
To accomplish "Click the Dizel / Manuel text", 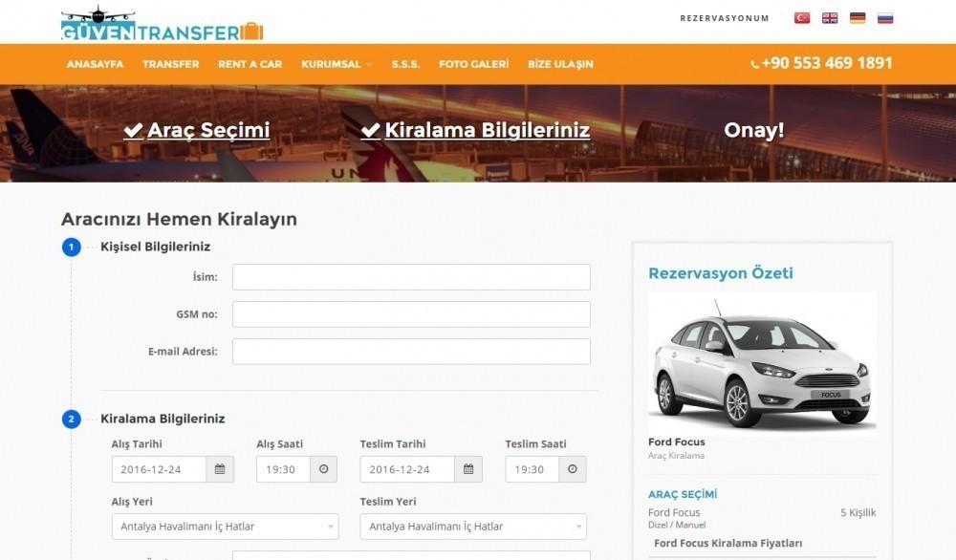I will point(677,525).
